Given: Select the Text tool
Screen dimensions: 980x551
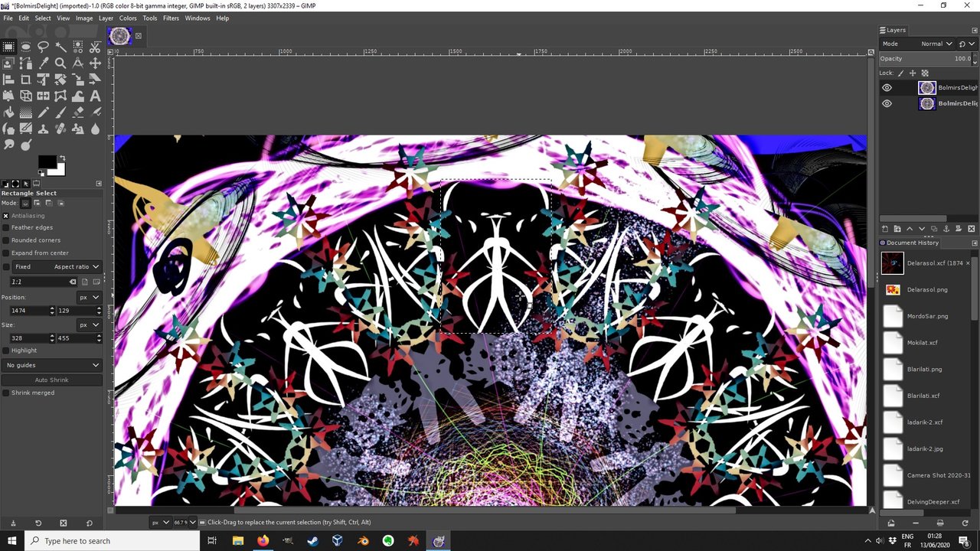Looking at the screenshot, I should click(x=95, y=96).
